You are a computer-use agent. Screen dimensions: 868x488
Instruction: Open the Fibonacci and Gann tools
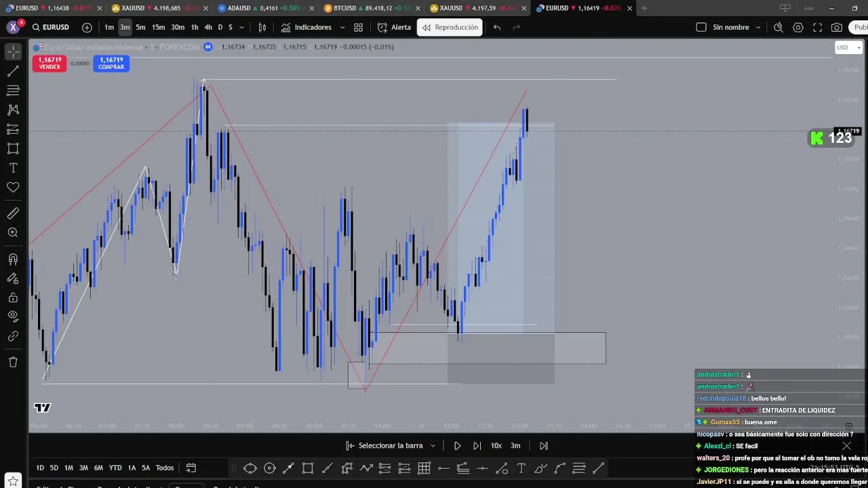[x=13, y=90]
